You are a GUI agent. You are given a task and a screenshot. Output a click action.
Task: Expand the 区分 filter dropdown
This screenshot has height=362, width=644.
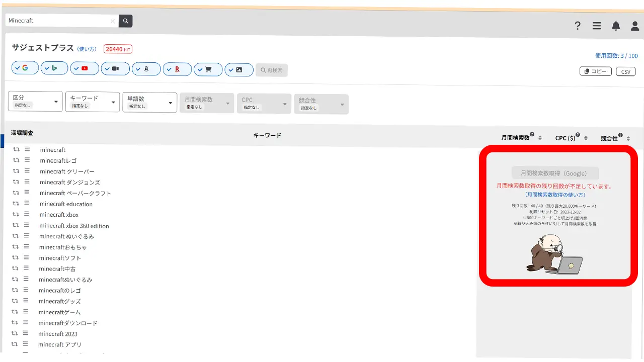coord(35,101)
